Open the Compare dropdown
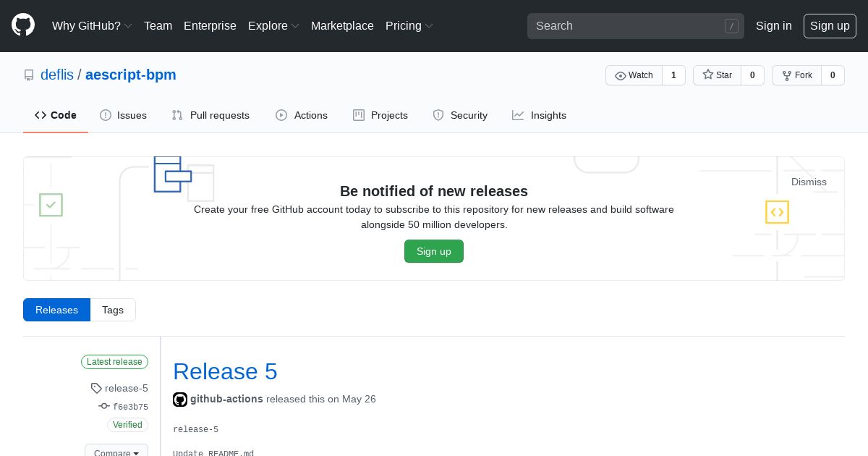Image resolution: width=868 pixels, height=456 pixels. 116,452
